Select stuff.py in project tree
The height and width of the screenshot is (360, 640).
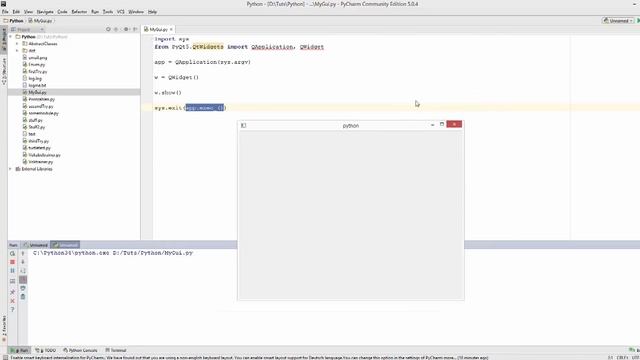point(32,120)
